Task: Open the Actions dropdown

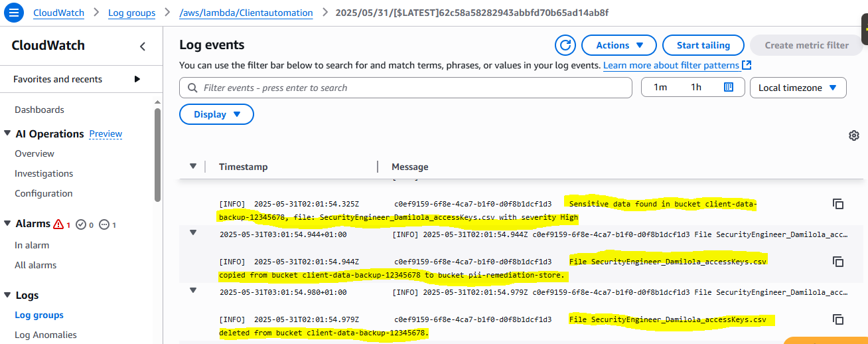Action: pos(619,45)
